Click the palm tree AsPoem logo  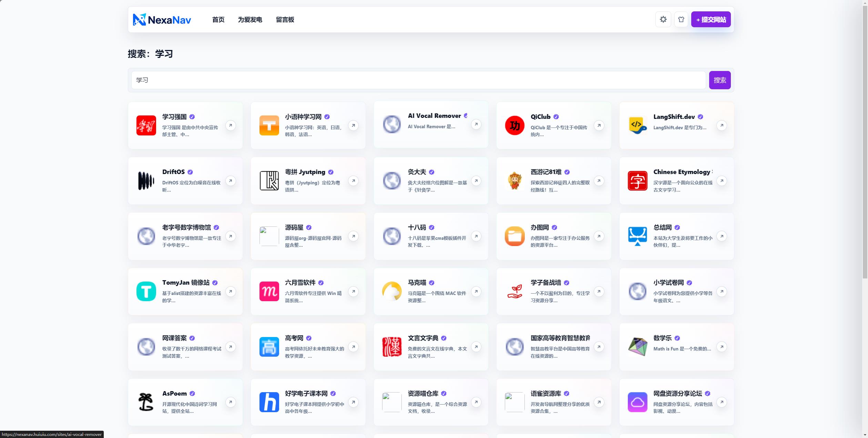(x=146, y=402)
